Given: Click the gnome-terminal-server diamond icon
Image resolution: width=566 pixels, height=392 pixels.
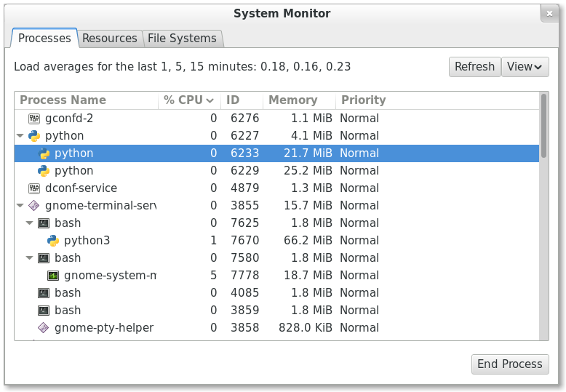Looking at the screenshot, I should tap(34, 205).
